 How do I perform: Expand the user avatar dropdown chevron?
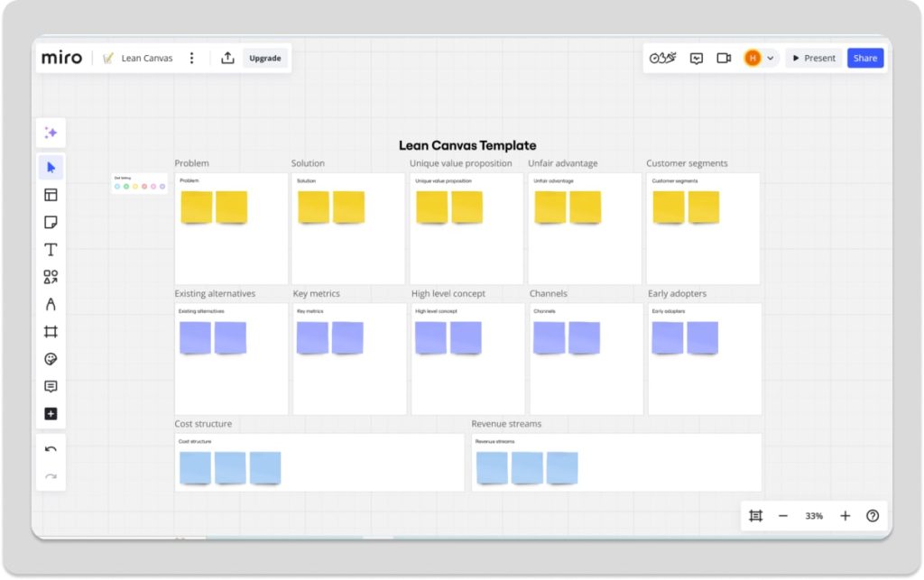[770, 58]
